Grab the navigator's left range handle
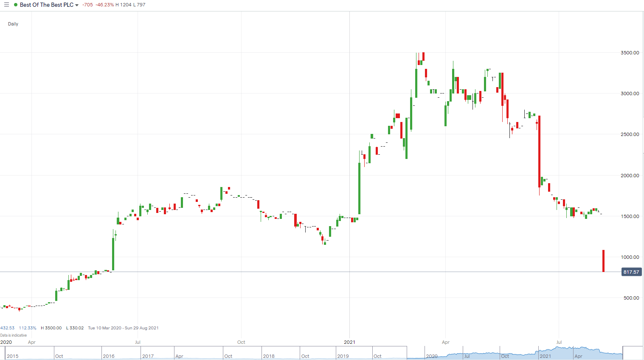This screenshot has width=644, height=360. [407, 353]
